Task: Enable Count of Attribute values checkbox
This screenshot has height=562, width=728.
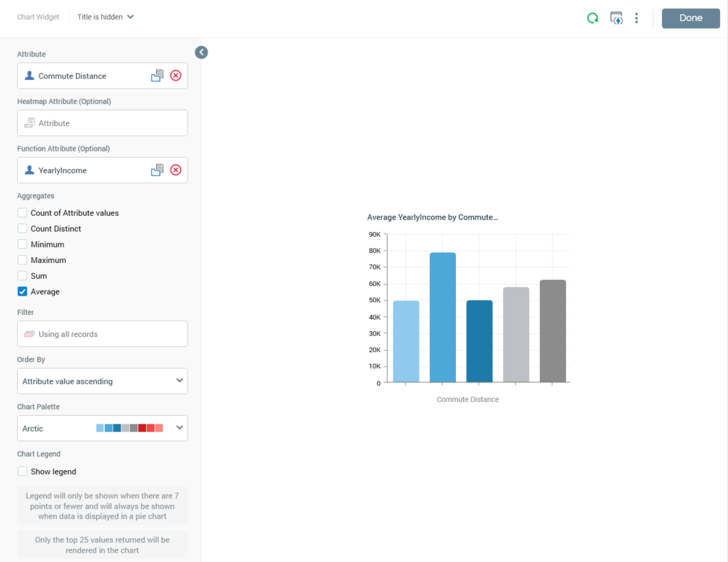Action: click(23, 213)
